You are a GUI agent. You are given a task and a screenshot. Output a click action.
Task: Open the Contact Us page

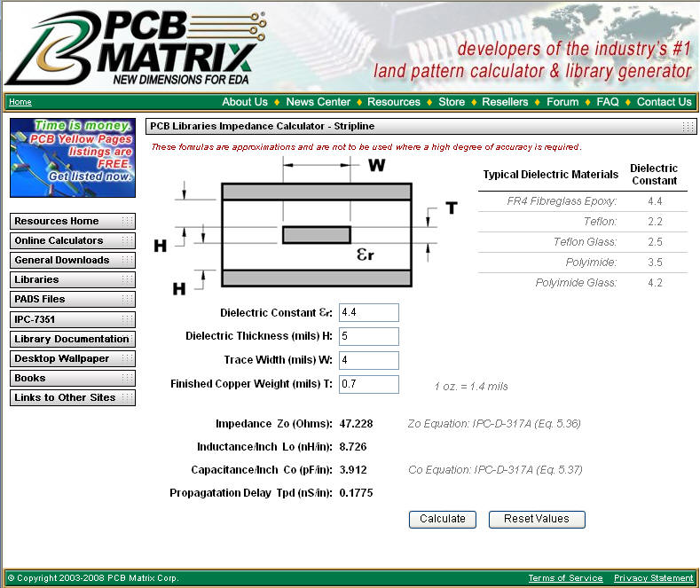click(x=664, y=102)
